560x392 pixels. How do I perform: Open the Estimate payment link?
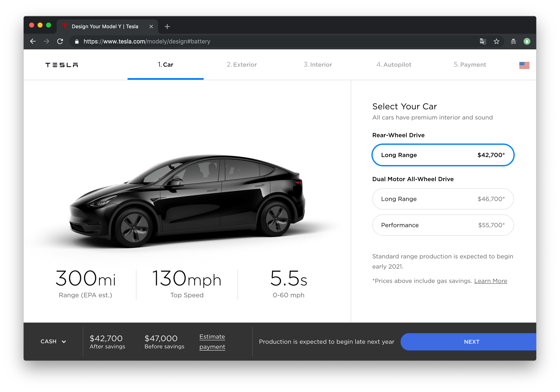(212, 342)
